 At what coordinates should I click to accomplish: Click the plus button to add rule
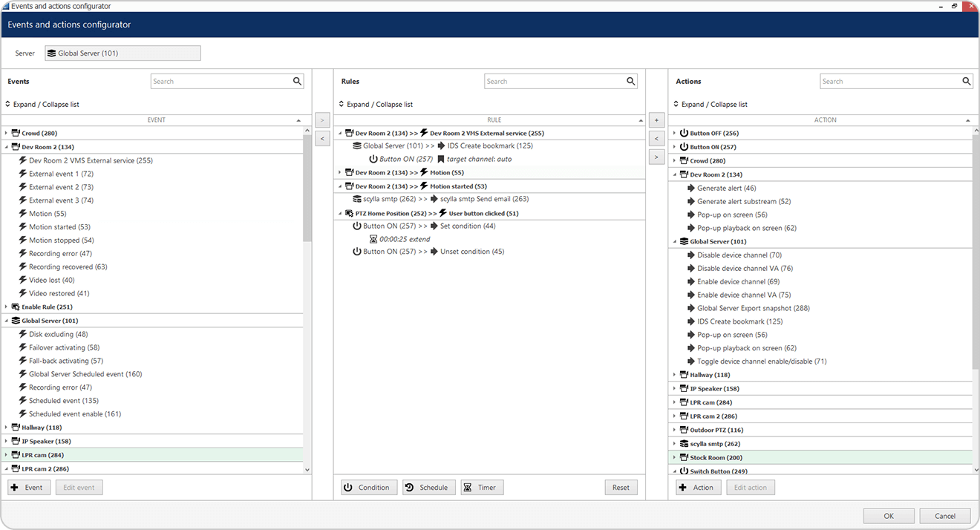pos(657,120)
